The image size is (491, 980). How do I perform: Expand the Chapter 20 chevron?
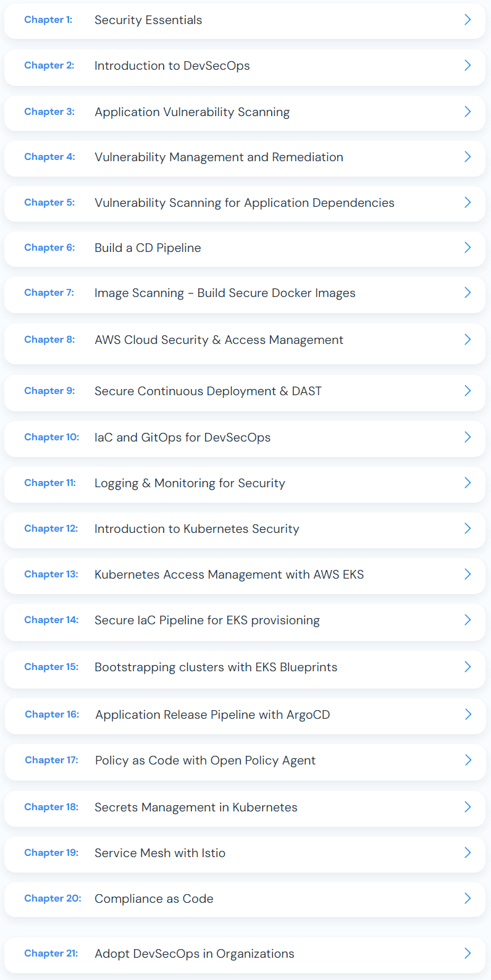coord(468,898)
